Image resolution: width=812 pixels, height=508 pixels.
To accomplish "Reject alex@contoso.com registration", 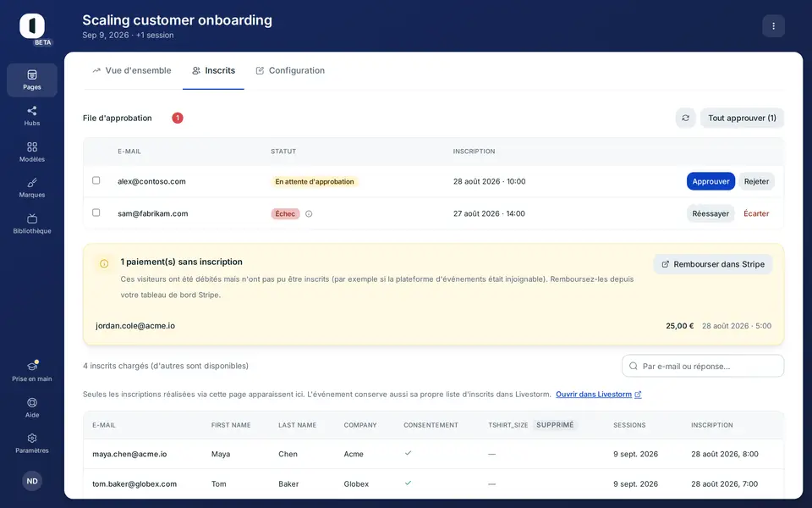I will click(x=756, y=181).
